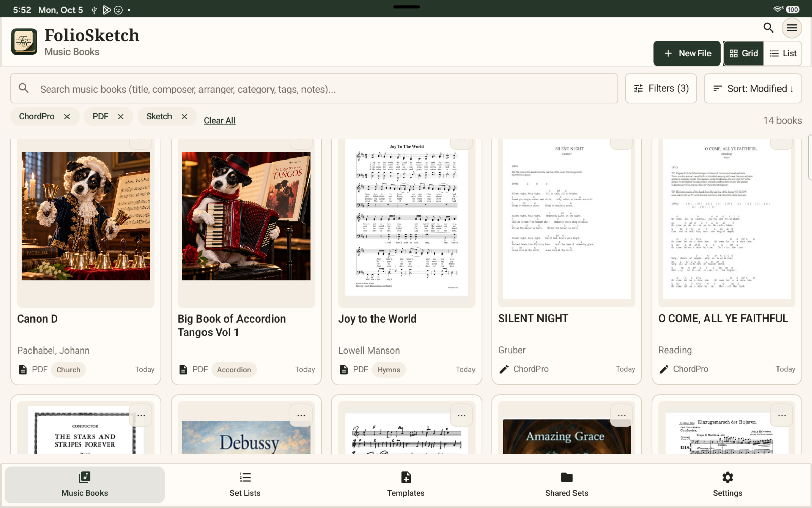The height and width of the screenshot is (508, 812).
Task: Tap the ChordPro pencil icon on SILENT NIGHT
Action: pyautogui.click(x=504, y=369)
